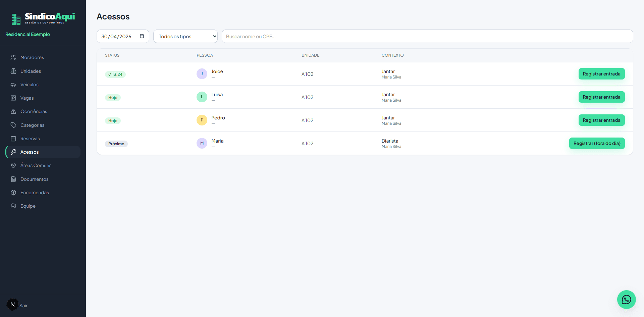This screenshot has height=317, width=644.
Task: Click Maria Silva under Diarista
Action: [391, 147]
